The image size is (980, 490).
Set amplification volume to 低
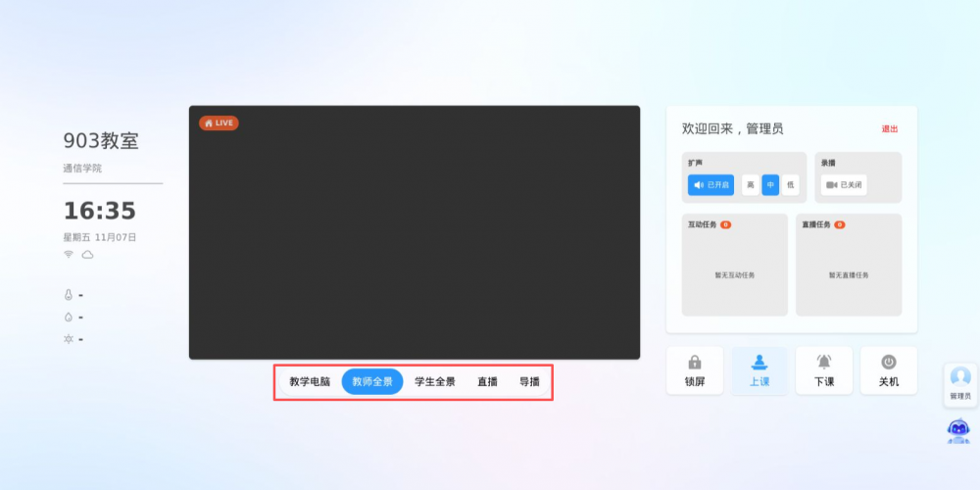point(790,185)
